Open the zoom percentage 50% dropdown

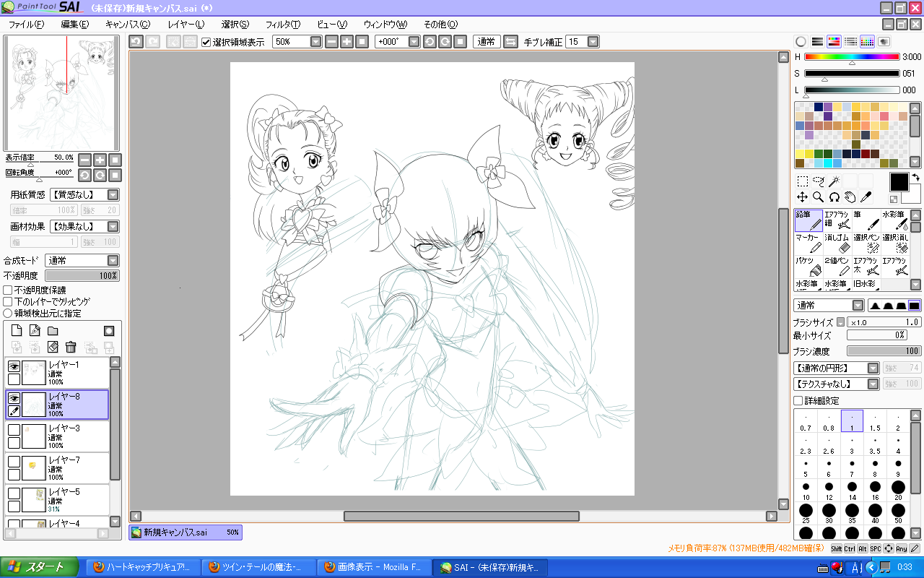click(315, 42)
